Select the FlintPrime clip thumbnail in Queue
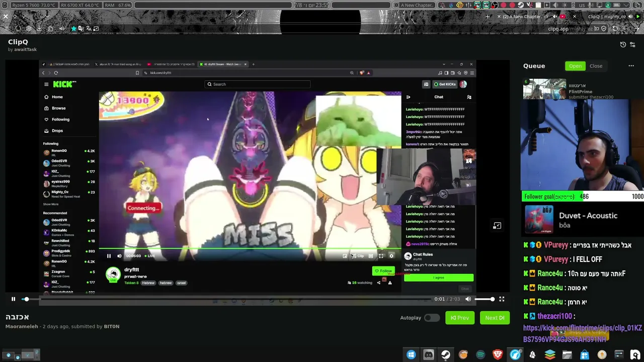The image size is (644, 362). pos(544,89)
